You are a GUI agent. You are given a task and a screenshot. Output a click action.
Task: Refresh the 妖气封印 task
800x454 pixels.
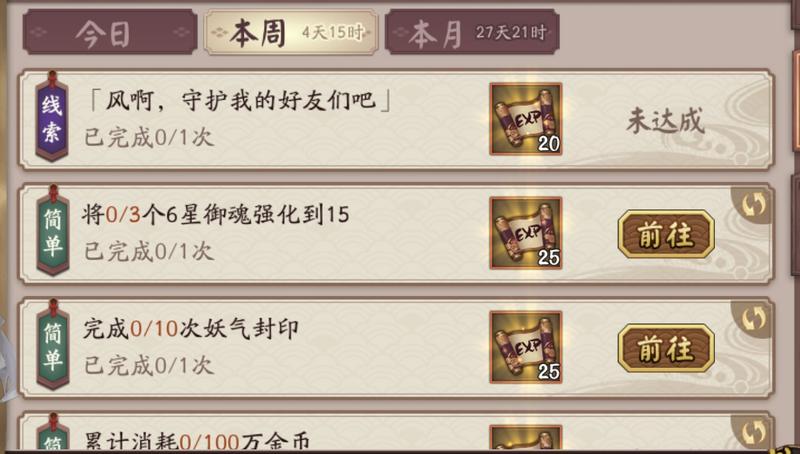tap(753, 319)
